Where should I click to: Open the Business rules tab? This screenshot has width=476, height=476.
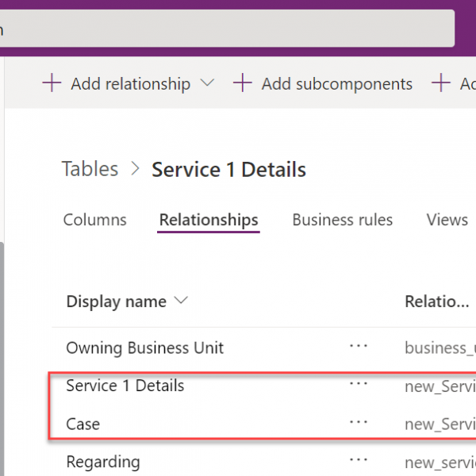tap(342, 220)
